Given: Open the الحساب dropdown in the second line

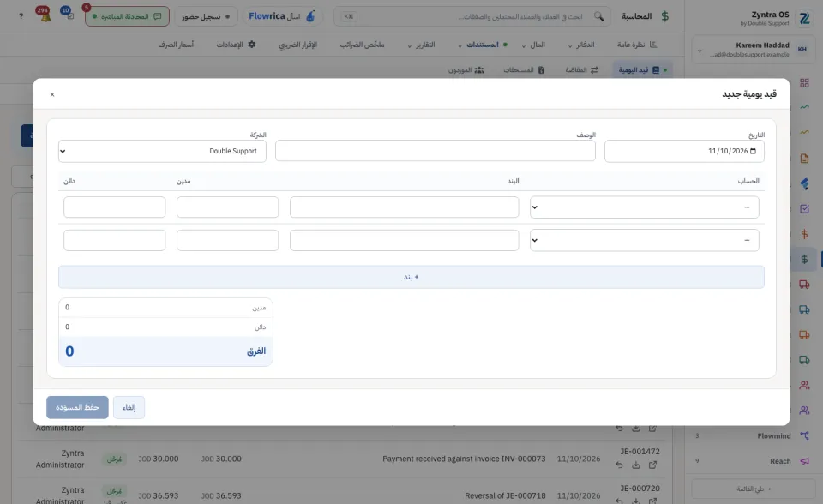Looking at the screenshot, I should [x=644, y=241].
